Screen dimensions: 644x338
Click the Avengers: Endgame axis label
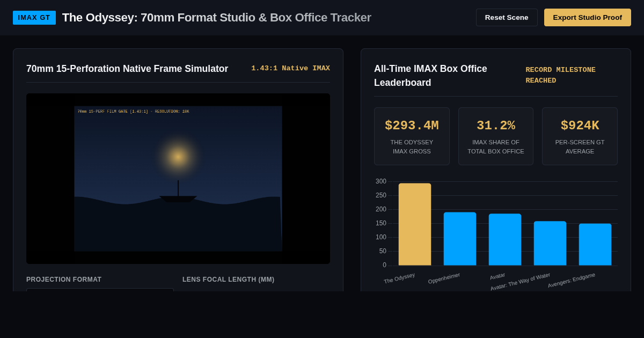click(x=572, y=280)
